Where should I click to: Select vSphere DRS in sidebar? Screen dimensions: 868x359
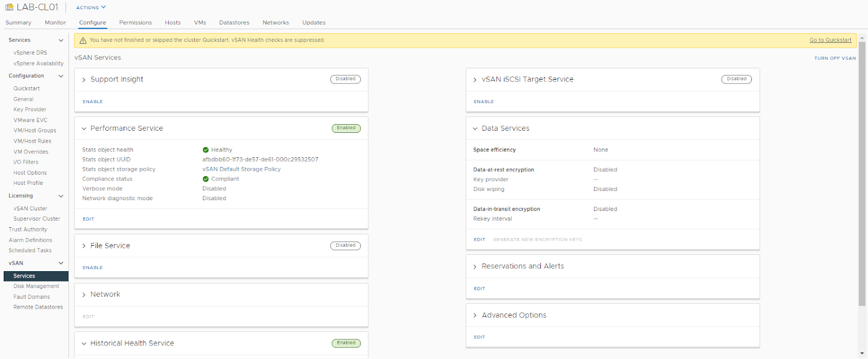click(30, 53)
